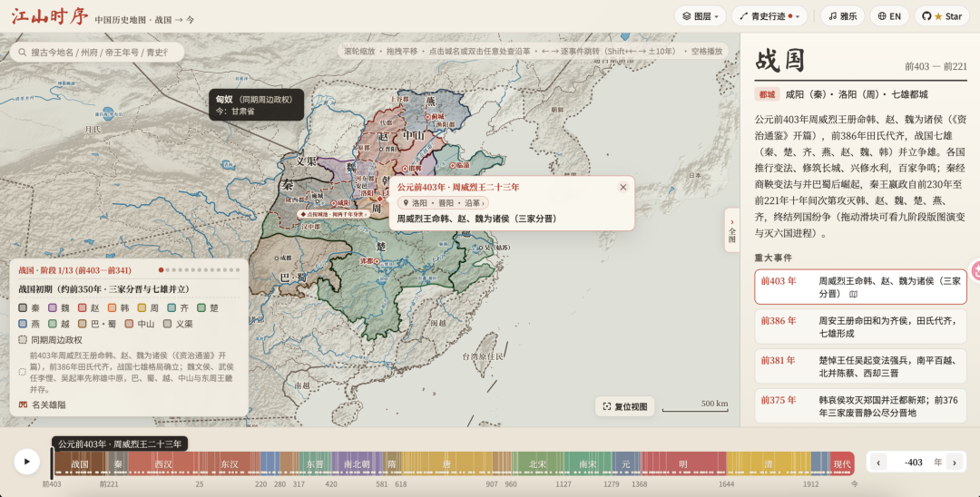Jump to 隋 era on timeline
The width and height of the screenshot is (980, 497).
coord(392,464)
